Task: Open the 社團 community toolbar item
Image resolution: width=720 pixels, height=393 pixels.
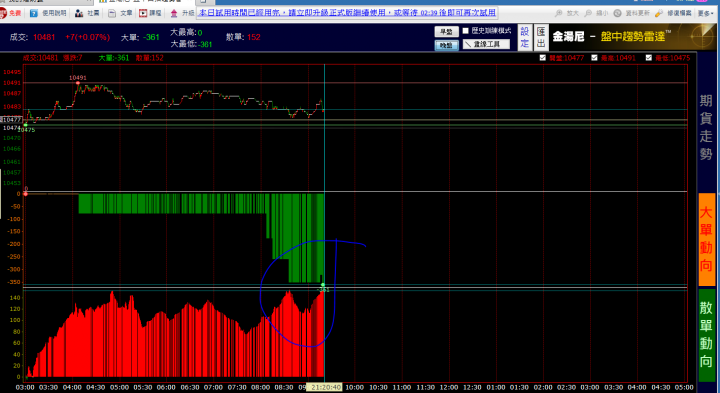Action: click(x=87, y=13)
